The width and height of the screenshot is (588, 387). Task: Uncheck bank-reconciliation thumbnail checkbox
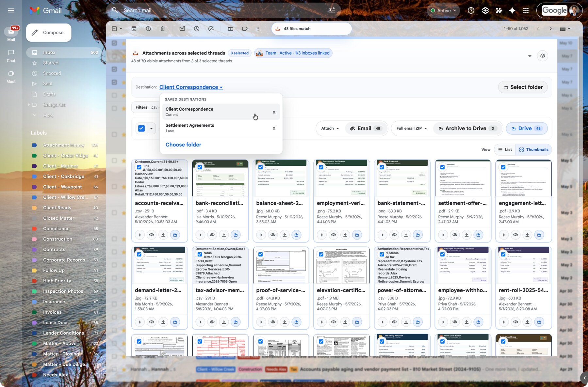pos(200,167)
